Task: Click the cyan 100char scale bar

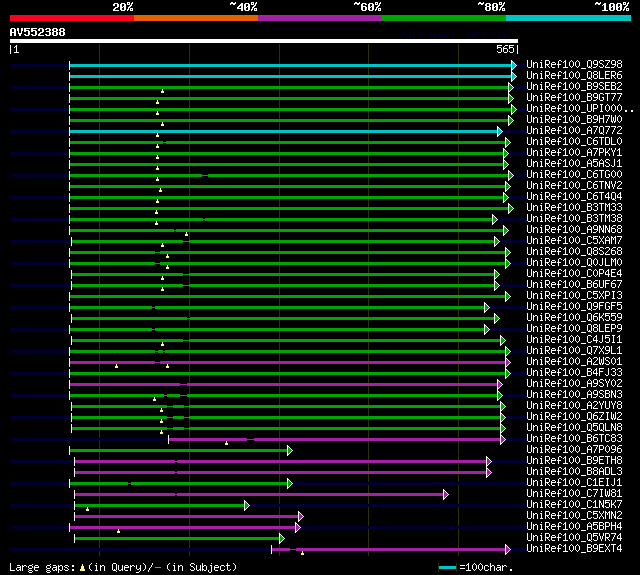Action: 447,567
